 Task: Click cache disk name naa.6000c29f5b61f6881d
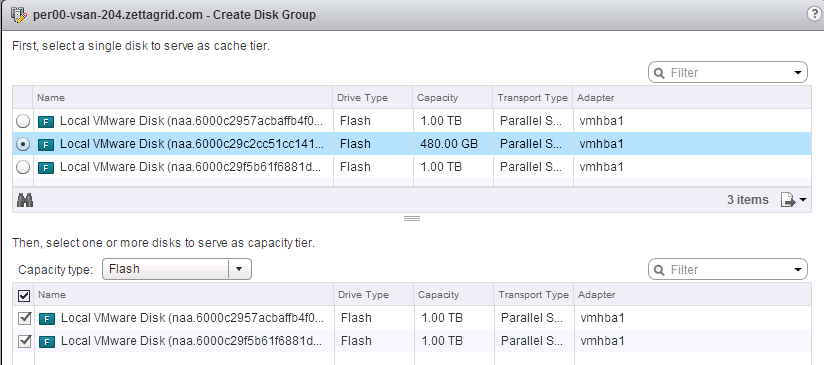pos(191,167)
